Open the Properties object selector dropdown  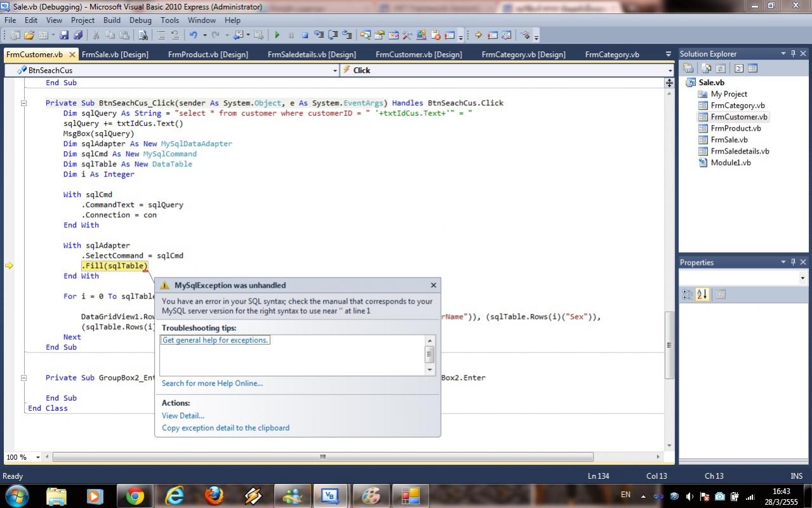tap(802, 277)
